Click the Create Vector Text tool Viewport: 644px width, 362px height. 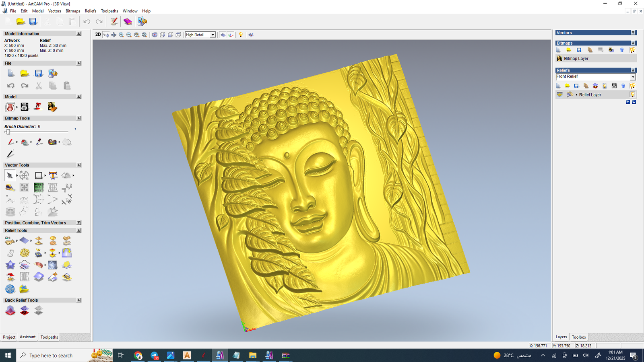tap(53, 175)
